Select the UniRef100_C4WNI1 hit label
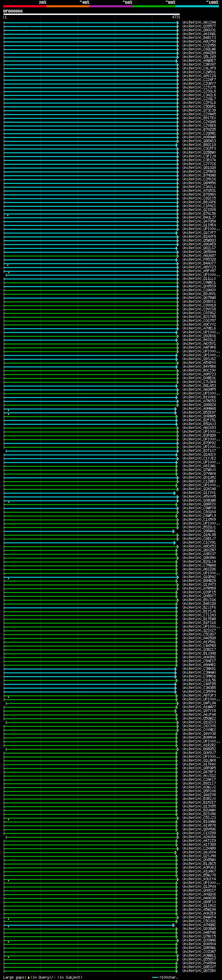This screenshot has height=980, width=222. click(x=199, y=282)
